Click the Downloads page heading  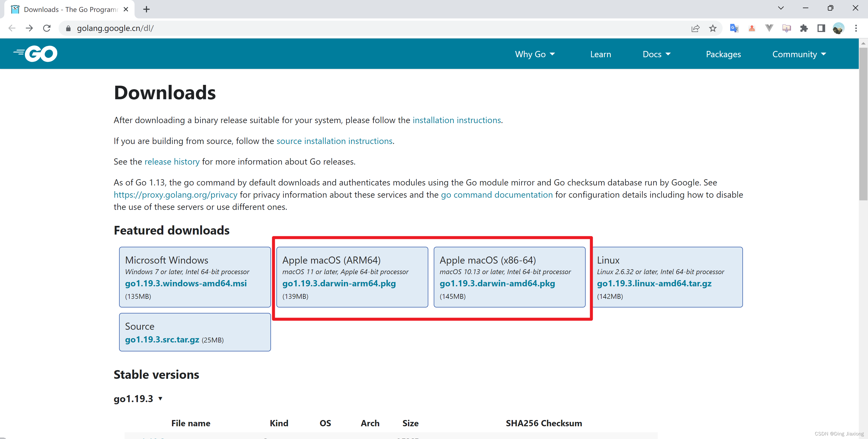click(x=165, y=92)
